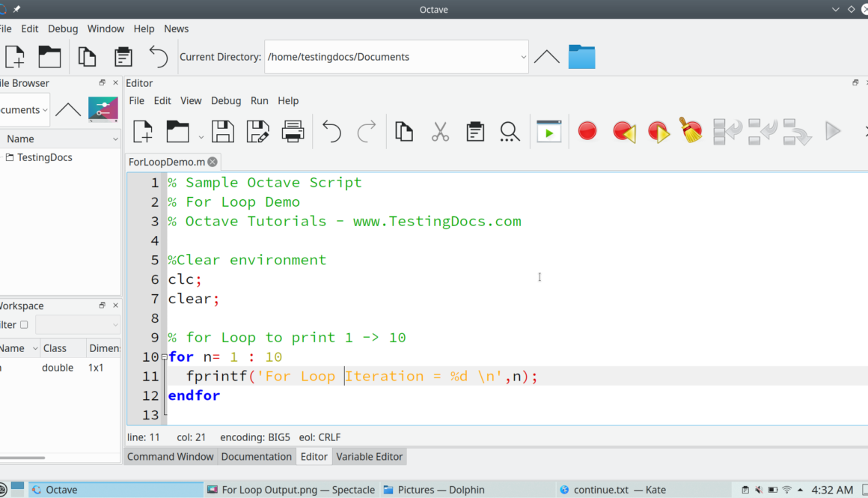868x498 pixels.
Task: Copy using main toolbar copy icon
Action: point(87,56)
